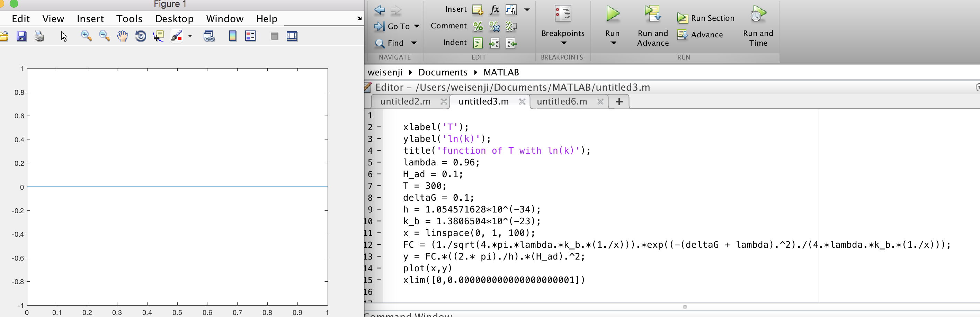Click the code line 'T = 300;'
The height and width of the screenshot is (317, 980).
[x=425, y=186]
